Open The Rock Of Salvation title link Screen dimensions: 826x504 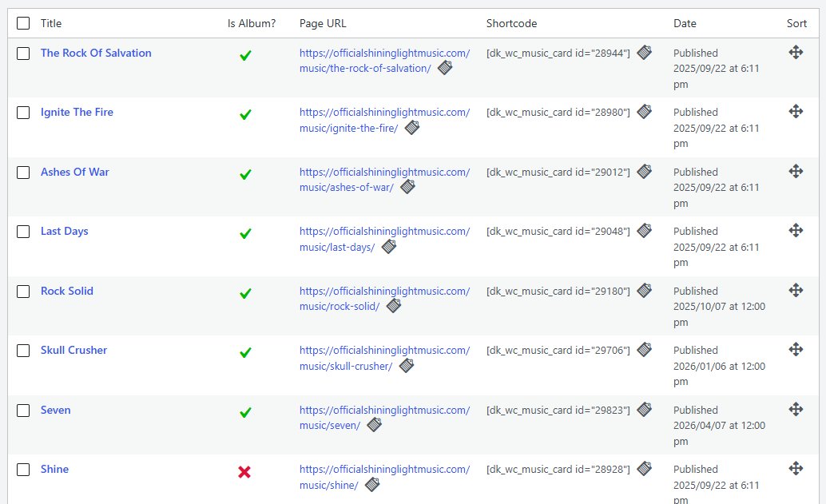tap(96, 54)
